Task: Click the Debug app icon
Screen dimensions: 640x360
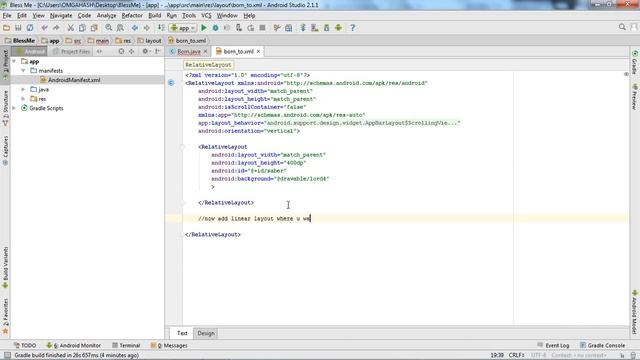Action: (216, 28)
